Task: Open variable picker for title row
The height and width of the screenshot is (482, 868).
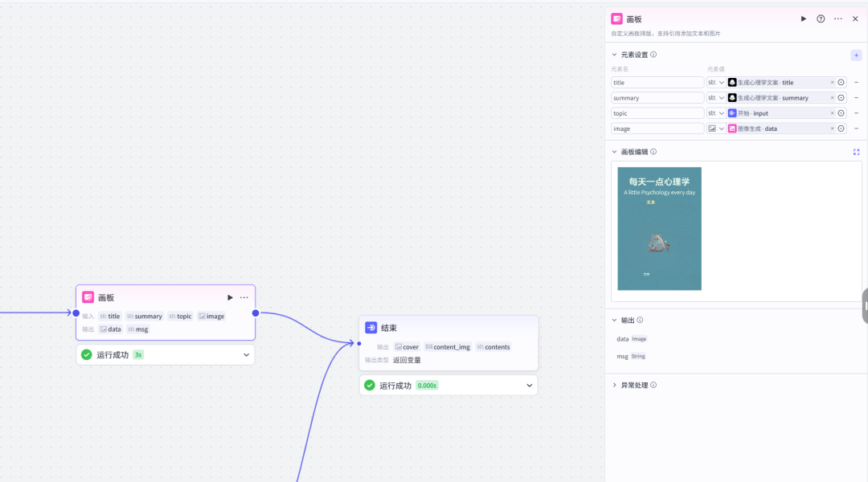Action: tap(841, 83)
